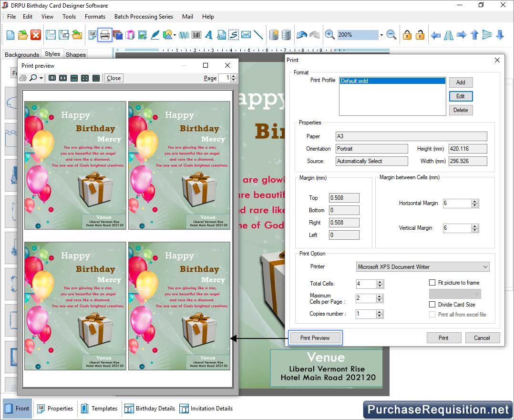Click the undo arrow icon
This screenshot has width=514, height=420.
[301, 35]
